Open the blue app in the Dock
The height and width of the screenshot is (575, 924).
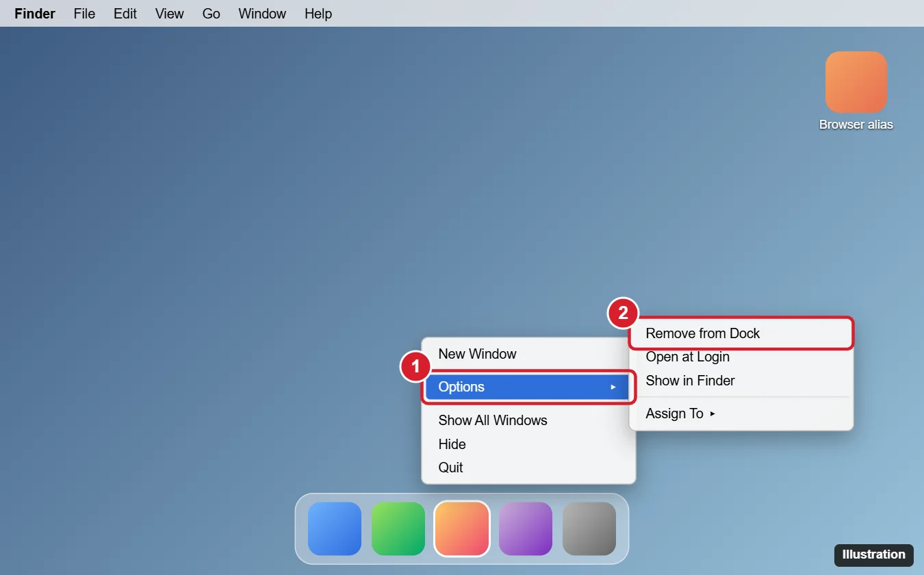[x=335, y=528]
